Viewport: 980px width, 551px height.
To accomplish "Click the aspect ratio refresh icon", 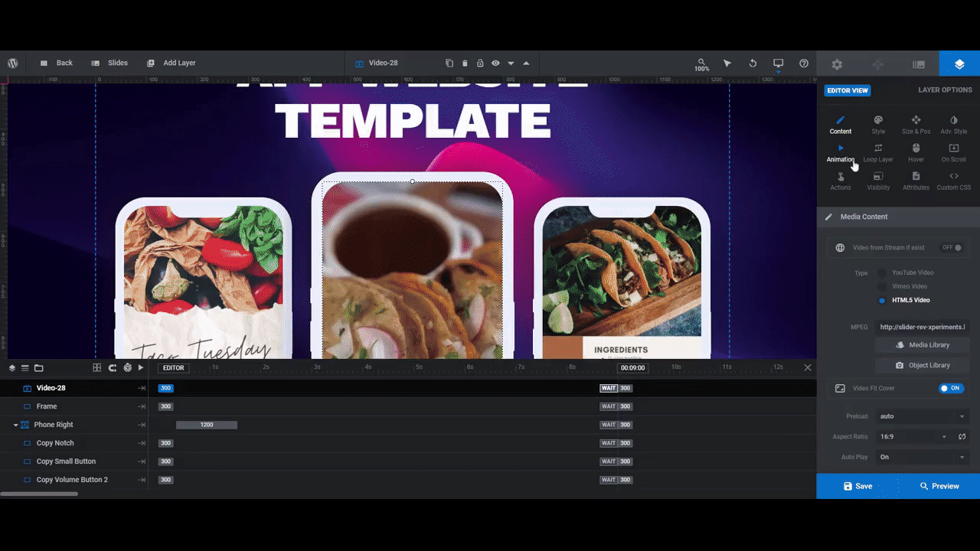I will pyautogui.click(x=962, y=436).
